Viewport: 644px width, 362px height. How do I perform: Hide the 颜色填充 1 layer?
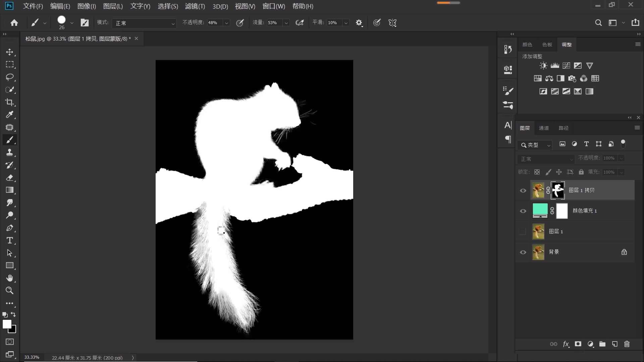(x=523, y=211)
